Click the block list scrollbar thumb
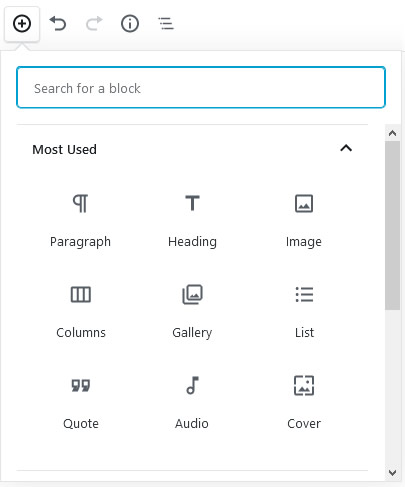 392,226
